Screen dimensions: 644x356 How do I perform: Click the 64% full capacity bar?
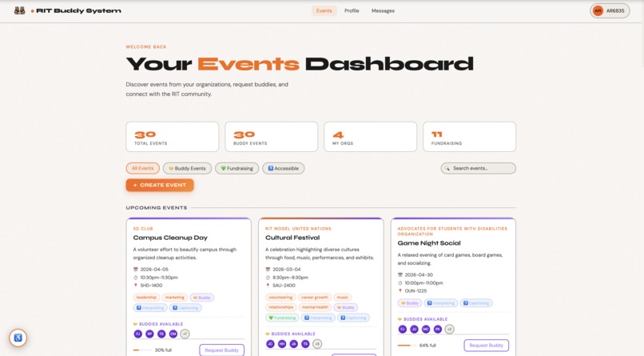click(x=407, y=346)
